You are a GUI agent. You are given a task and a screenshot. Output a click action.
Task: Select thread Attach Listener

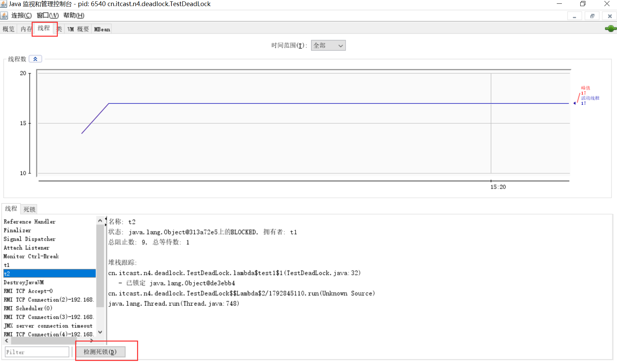50,248
